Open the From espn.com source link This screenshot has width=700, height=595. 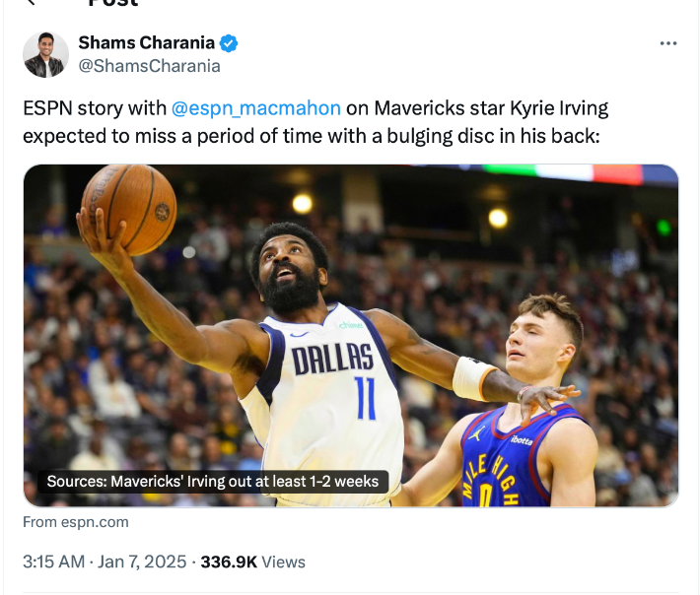pos(76,522)
